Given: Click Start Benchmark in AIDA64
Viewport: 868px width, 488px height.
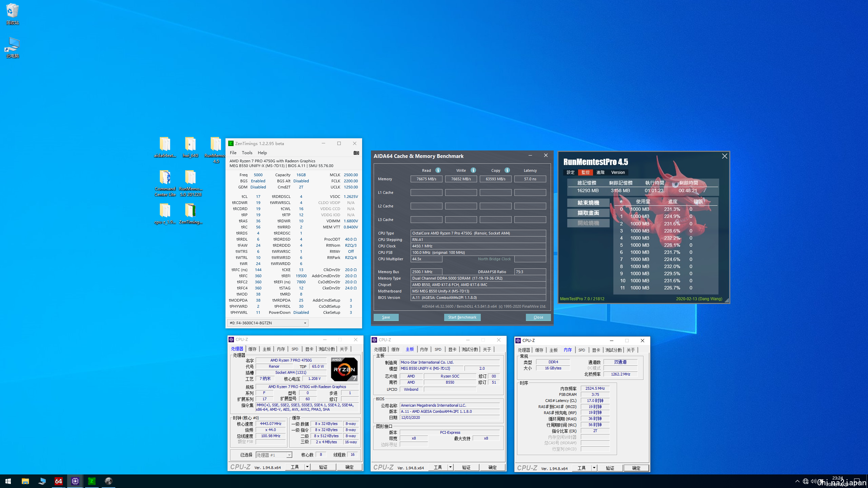Looking at the screenshot, I should click(462, 317).
